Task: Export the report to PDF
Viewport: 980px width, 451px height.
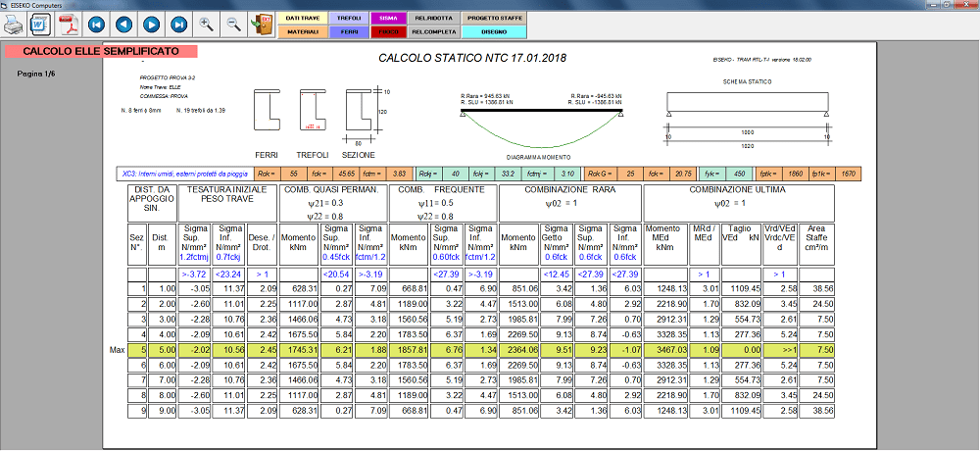Action: [68, 25]
